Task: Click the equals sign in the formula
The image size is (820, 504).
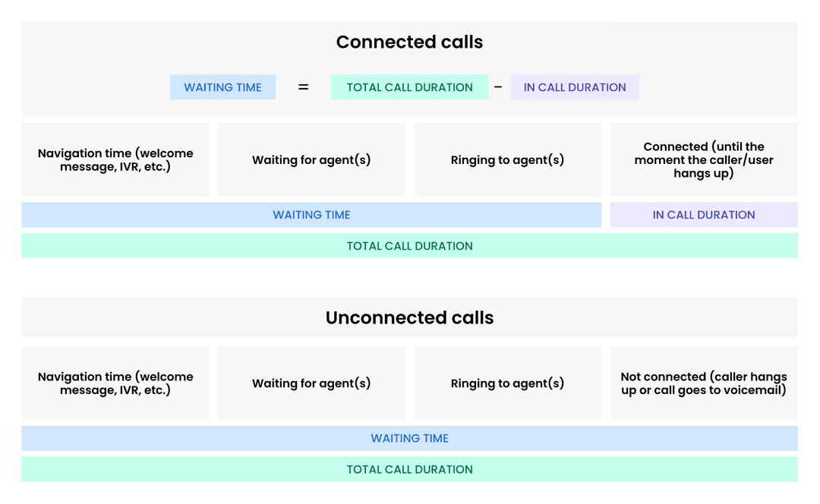Action: click(303, 87)
